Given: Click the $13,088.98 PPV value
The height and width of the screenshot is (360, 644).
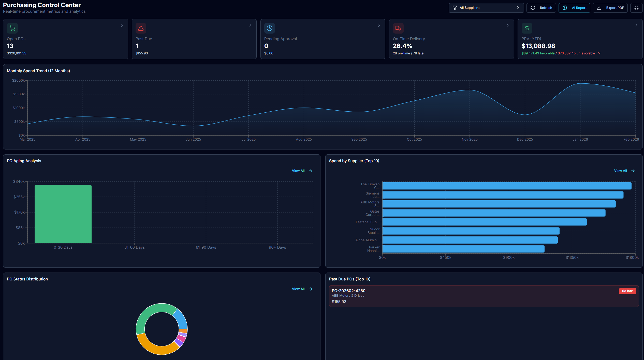Looking at the screenshot, I should [538, 46].
